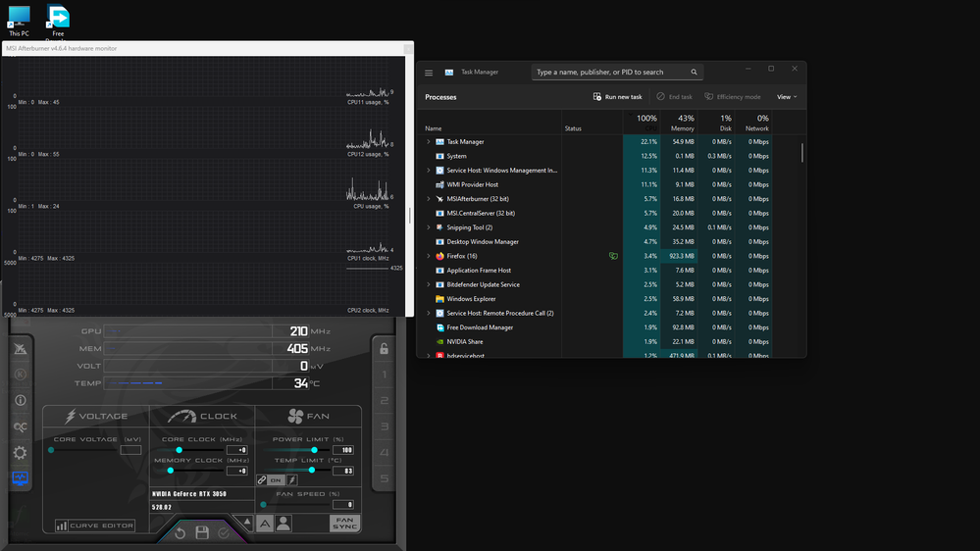Select the WMI Provider Host process row
The height and width of the screenshot is (551, 980).
click(x=596, y=184)
